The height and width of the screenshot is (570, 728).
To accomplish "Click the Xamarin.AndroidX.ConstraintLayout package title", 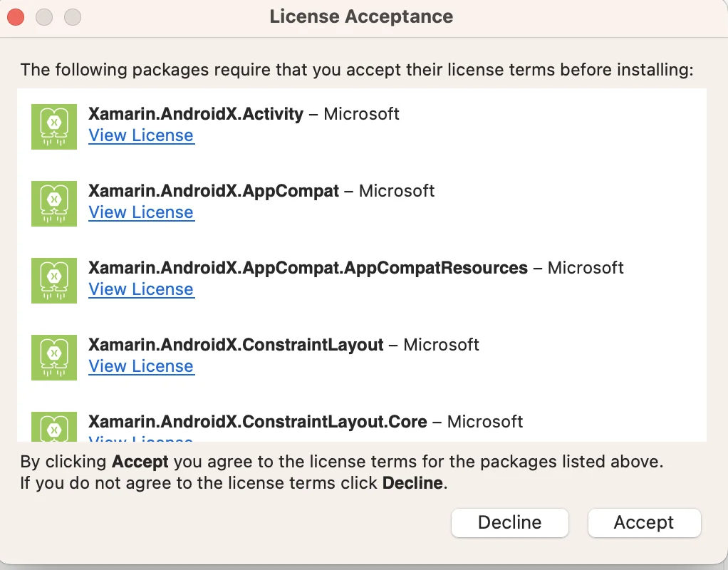I will 236,345.
